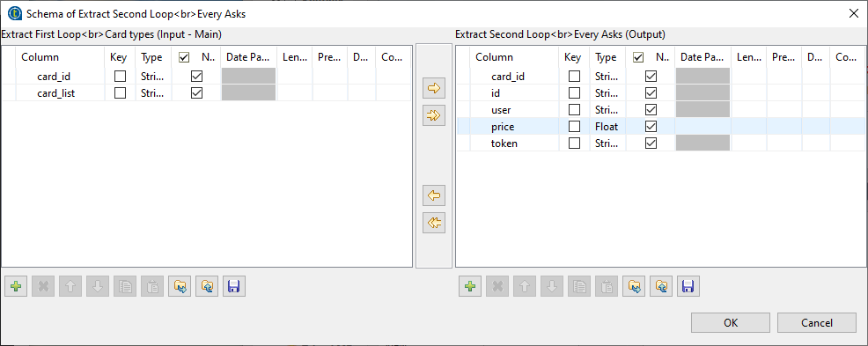Toggle Key checkbox for output token row

574,144
